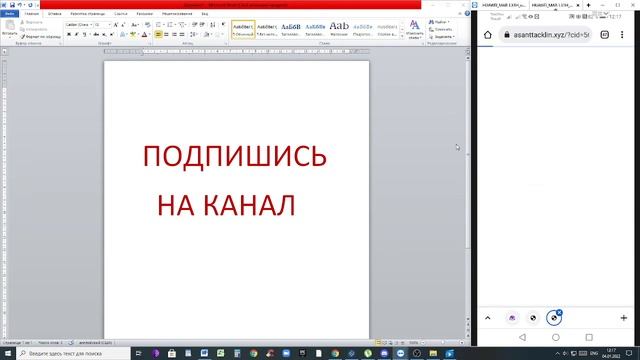This screenshot has height=360, width=640.
Task: Click the Redo arrow in Quick Access toolbar
Action: (30, 5)
